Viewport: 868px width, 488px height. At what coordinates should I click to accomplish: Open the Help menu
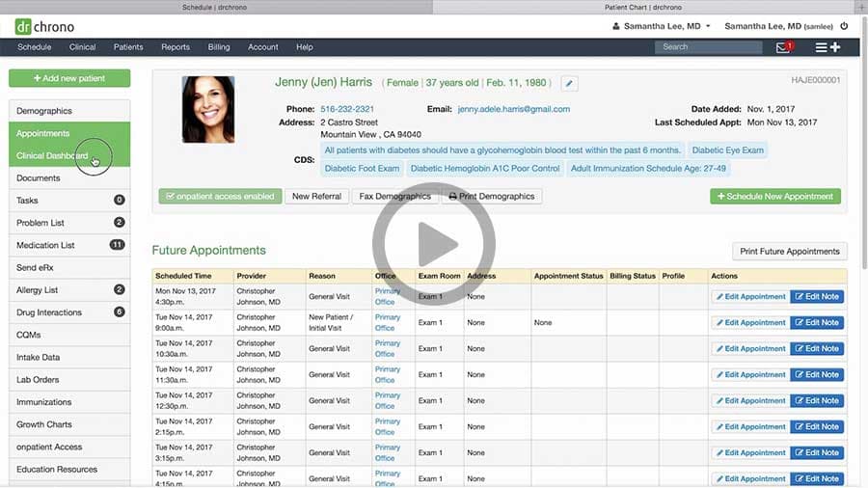pos(305,47)
